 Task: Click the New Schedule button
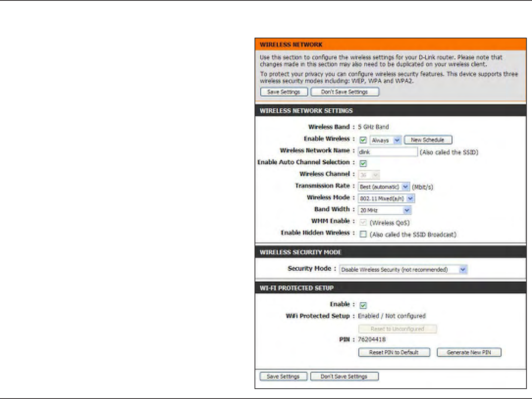coord(428,140)
